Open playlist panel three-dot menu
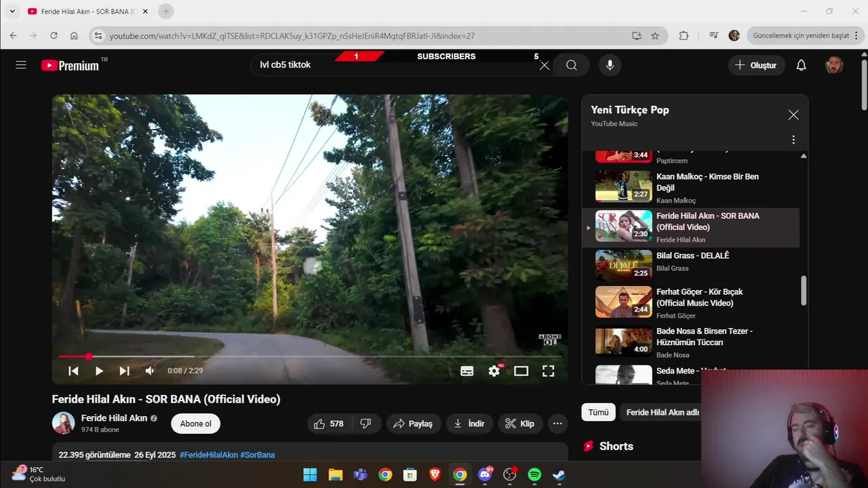Screen dimensions: 868x488 (x=793, y=140)
